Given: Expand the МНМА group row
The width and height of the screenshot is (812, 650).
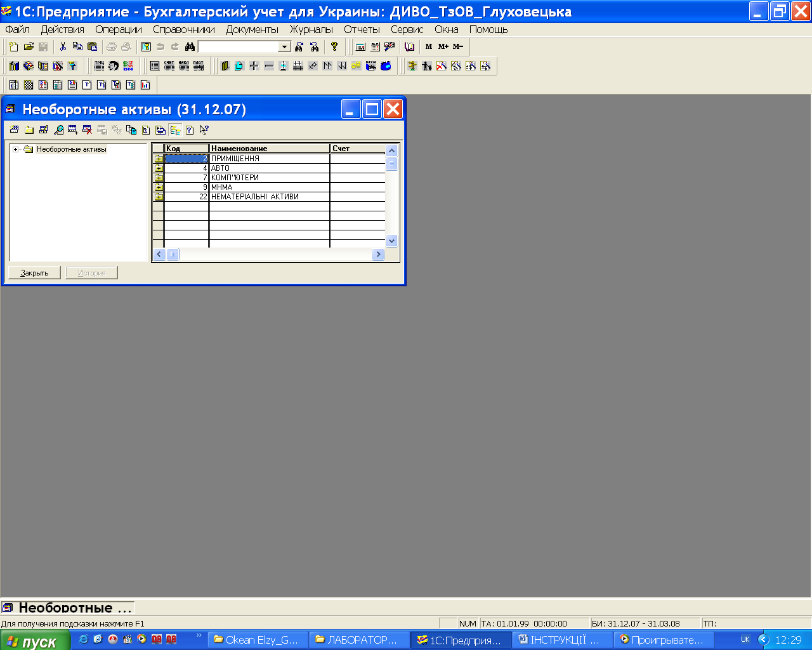Looking at the screenshot, I should coord(159,187).
